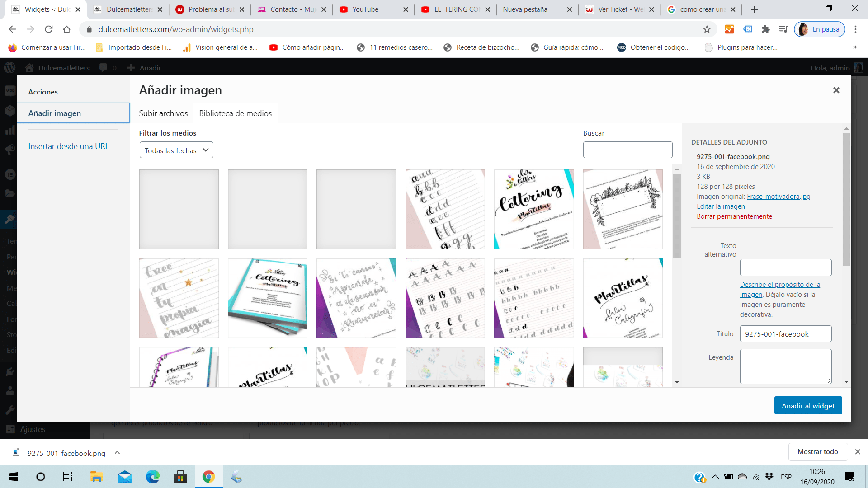Open the Mail app on taskbar
The image size is (868, 488).
(x=125, y=477)
